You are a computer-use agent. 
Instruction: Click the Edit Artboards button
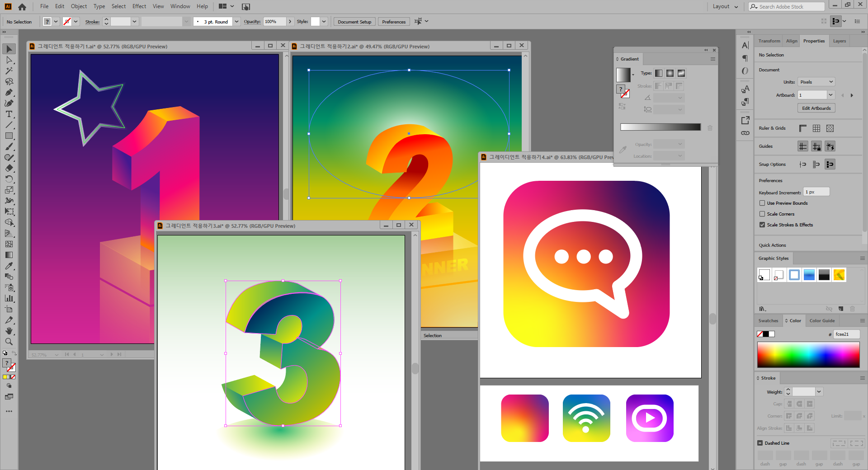[816, 108]
